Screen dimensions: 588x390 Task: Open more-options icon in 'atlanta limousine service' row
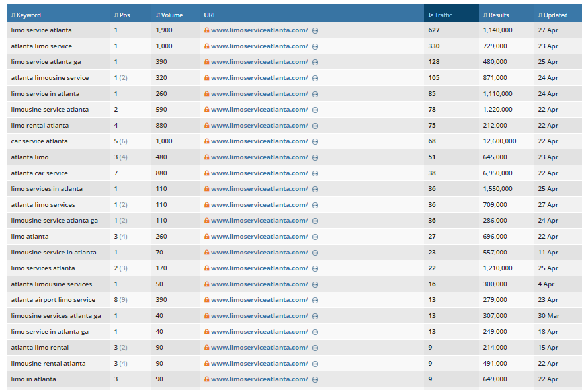315,78
